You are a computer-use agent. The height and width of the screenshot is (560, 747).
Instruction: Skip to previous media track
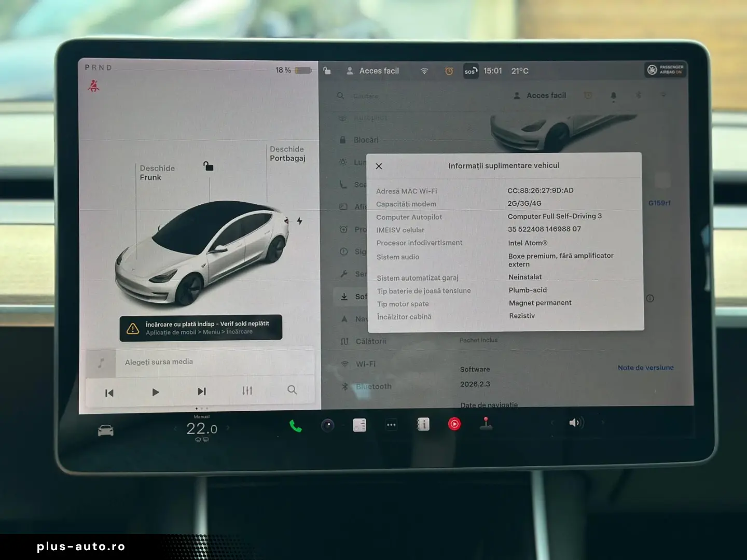[x=109, y=393]
